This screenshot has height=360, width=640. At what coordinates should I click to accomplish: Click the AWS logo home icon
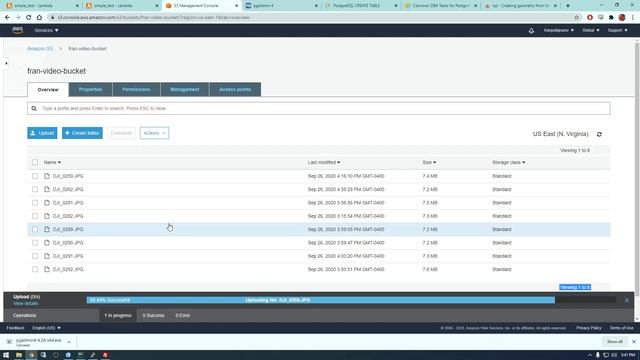[18, 30]
